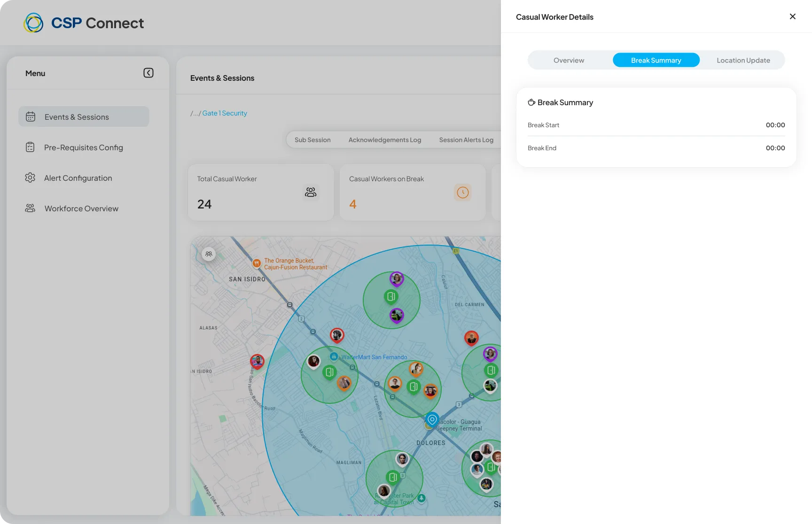812x524 pixels.
Task: Click the blue location pin near Dolores
Action: coord(432,420)
